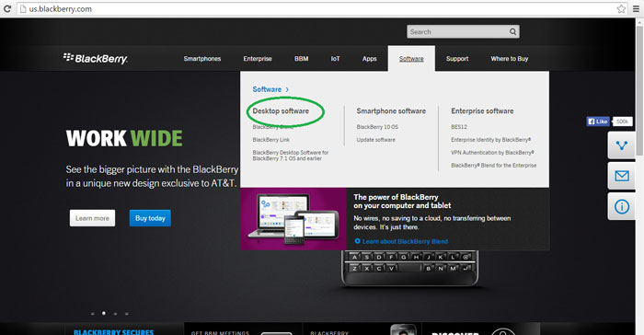Click the search magnifier icon
This screenshot has width=644, height=335.
pyautogui.click(x=512, y=31)
